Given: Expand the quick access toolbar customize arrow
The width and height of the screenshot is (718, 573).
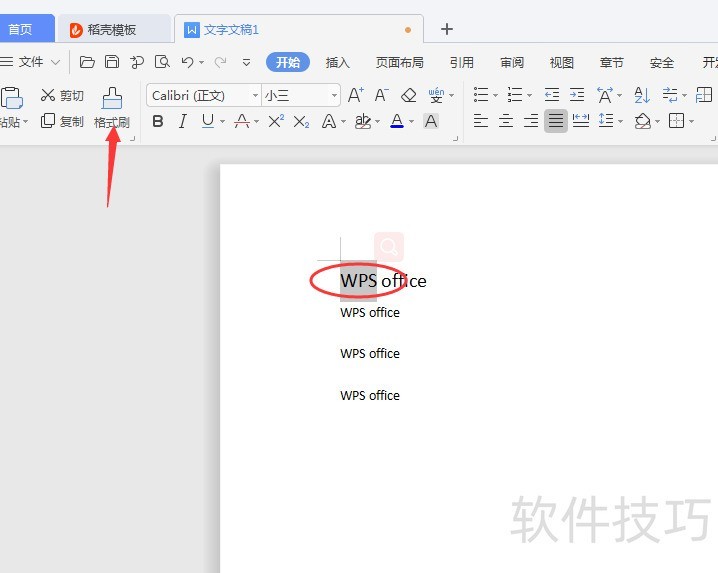Looking at the screenshot, I should [246, 62].
